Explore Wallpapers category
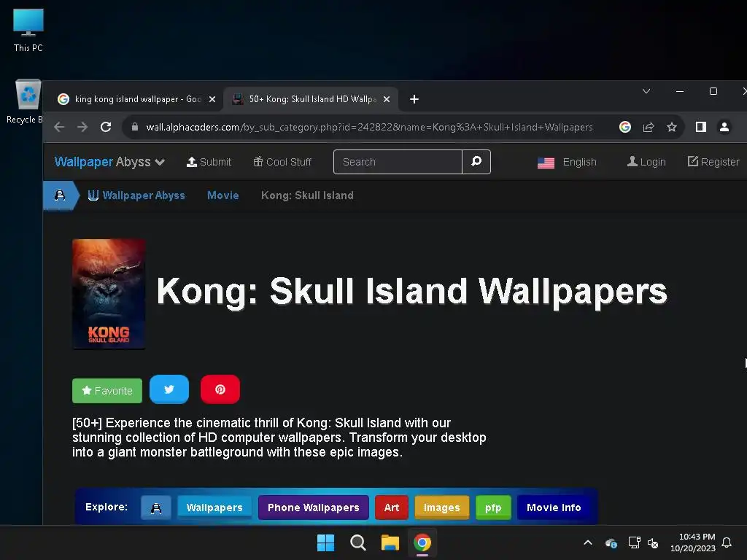This screenshot has height=560, width=747. 214,507
